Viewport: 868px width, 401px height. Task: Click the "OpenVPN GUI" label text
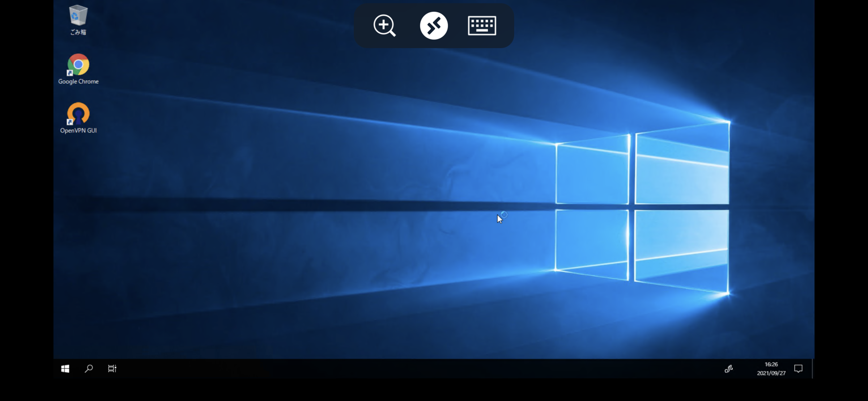click(78, 130)
